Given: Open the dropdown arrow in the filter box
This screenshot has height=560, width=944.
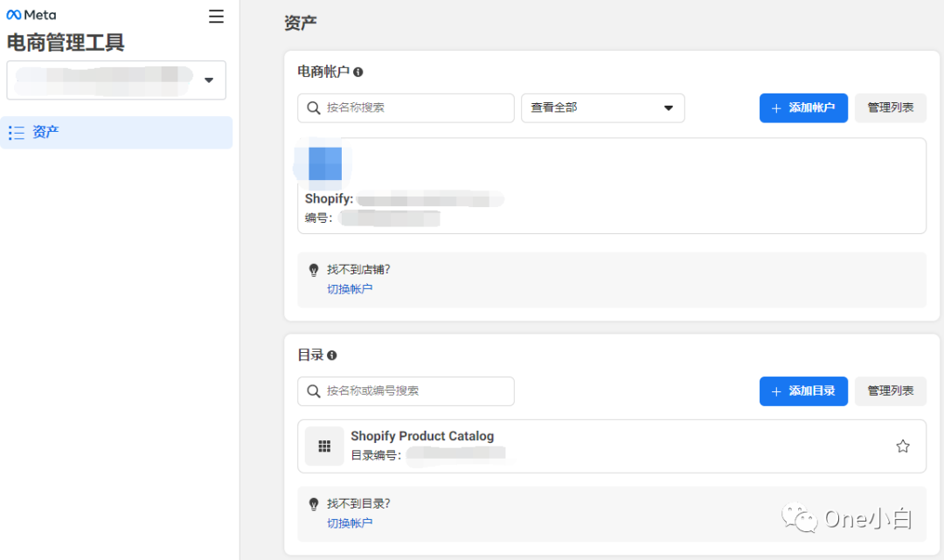Looking at the screenshot, I should coord(669,107).
